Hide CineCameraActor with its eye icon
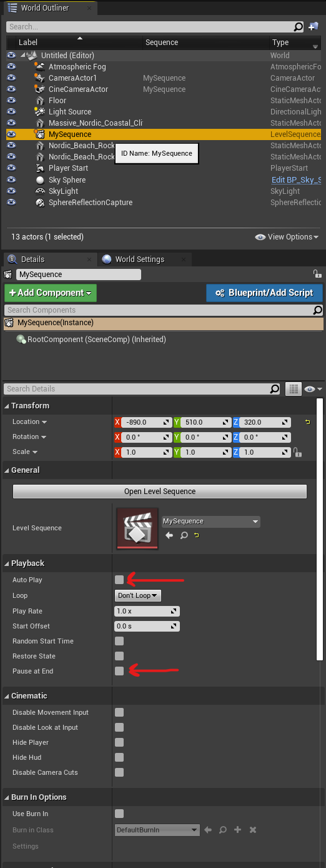326x868 pixels. coord(11,89)
